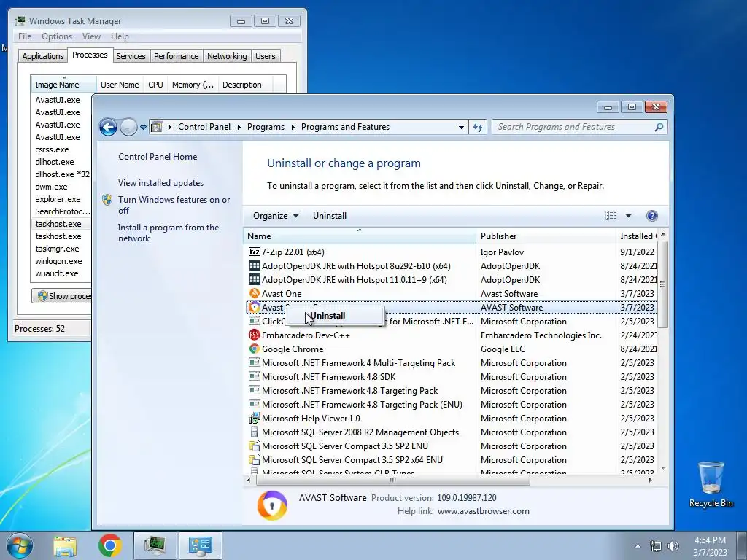Click .NET Framework 4 Multi-Targeting Pack icon
The width and height of the screenshot is (747, 560).
[255, 362]
